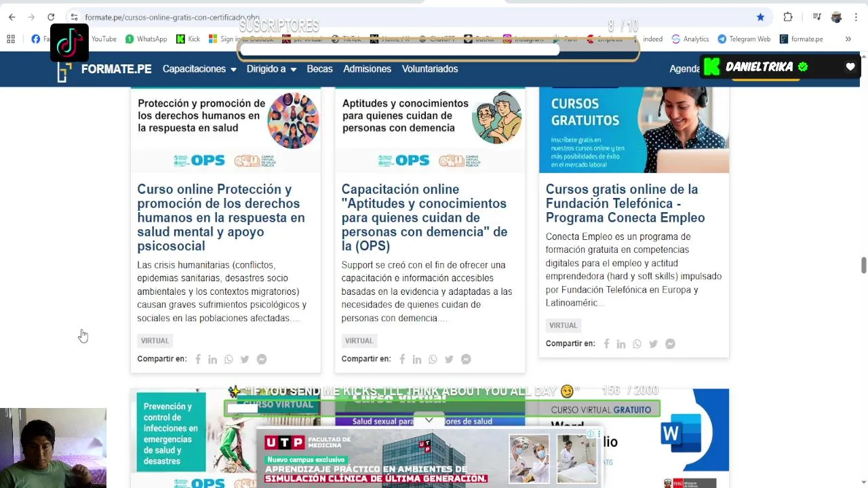Viewport: 868px width, 488px height.
Task: Open the Cursos Gratuitos thumbnail
Action: [x=634, y=129]
